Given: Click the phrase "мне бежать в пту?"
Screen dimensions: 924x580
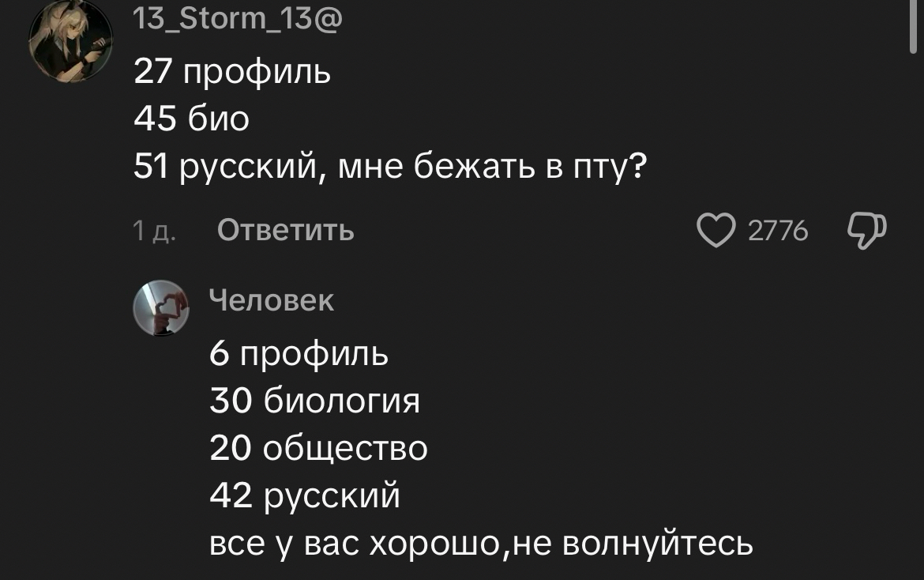Looking at the screenshot, I should [x=488, y=168].
